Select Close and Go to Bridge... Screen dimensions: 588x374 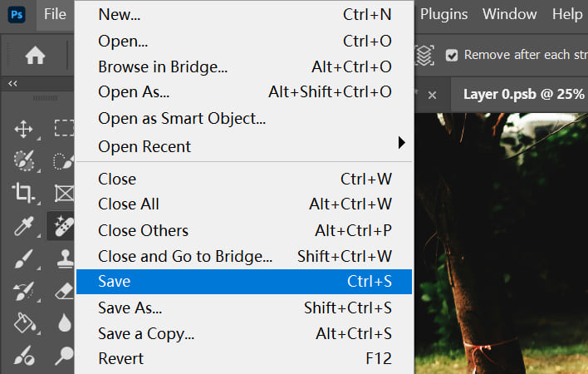pyautogui.click(x=244, y=256)
